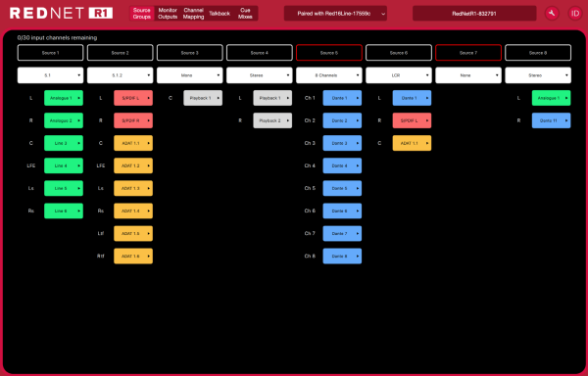Click the ID identify button
Viewport: 588px width, 376px height.
[x=575, y=14]
